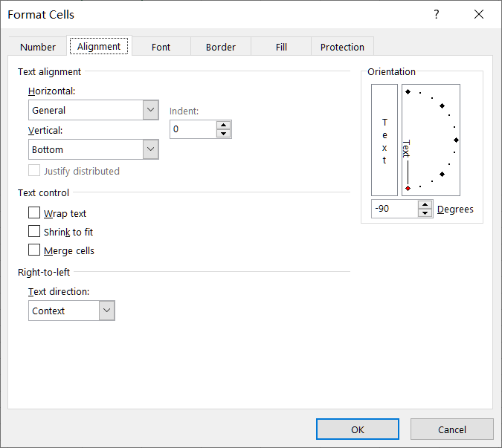Viewport: 502px width, 448px height.
Task: Click the Cancel button
Action: [x=451, y=429]
